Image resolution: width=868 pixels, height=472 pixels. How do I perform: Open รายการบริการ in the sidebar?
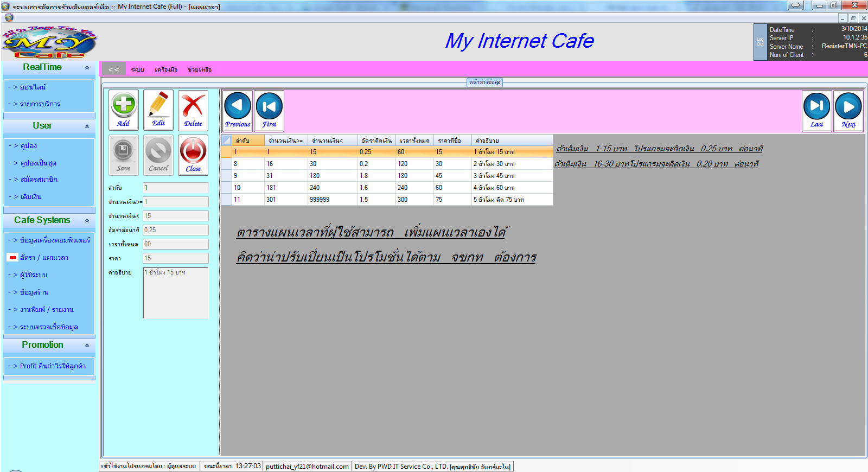pyautogui.click(x=40, y=104)
